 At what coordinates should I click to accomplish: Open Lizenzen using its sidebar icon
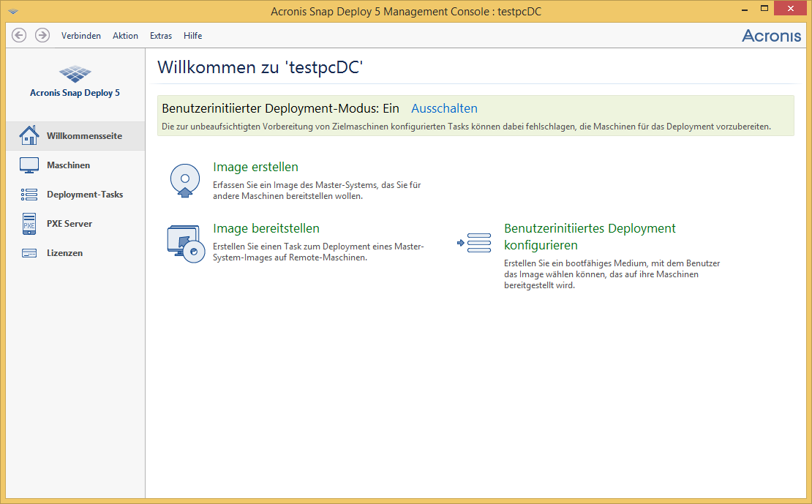tap(29, 252)
